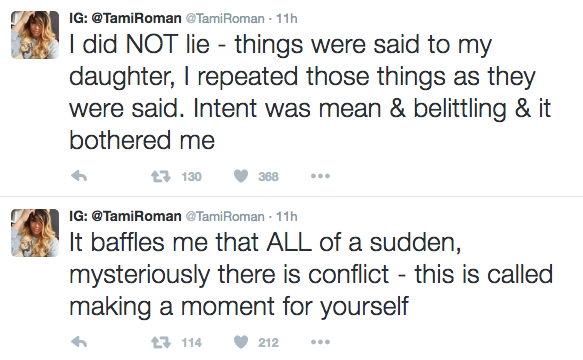The height and width of the screenshot is (360, 583).
Task: Open the first tweet's profile avatar
Action: tap(35, 35)
